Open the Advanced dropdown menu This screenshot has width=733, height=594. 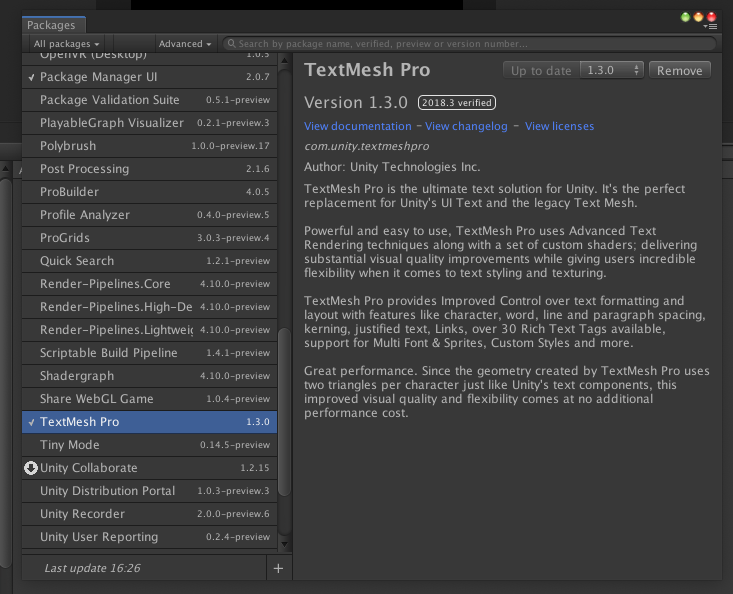[x=185, y=43]
